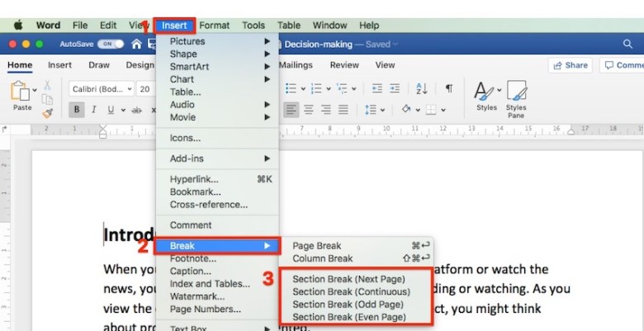Switch to the Design ribbon tab
This screenshot has width=644, height=331.
coord(140,65)
